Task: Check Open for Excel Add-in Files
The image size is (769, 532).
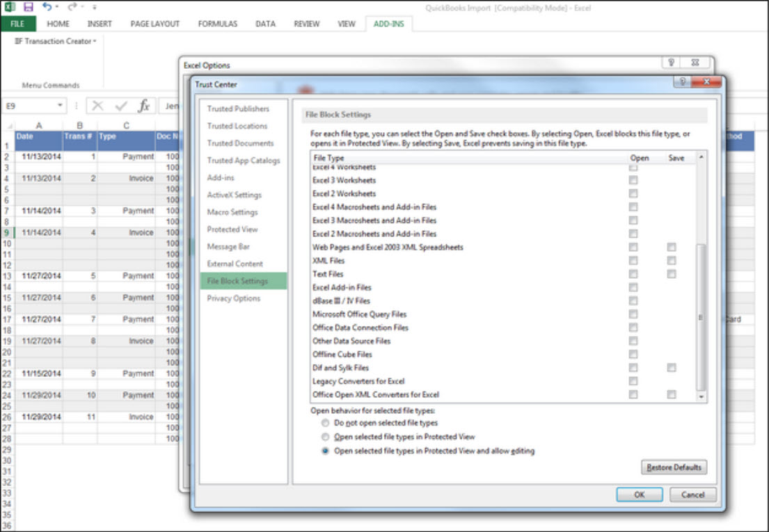Action: pyautogui.click(x=633, y=287)
